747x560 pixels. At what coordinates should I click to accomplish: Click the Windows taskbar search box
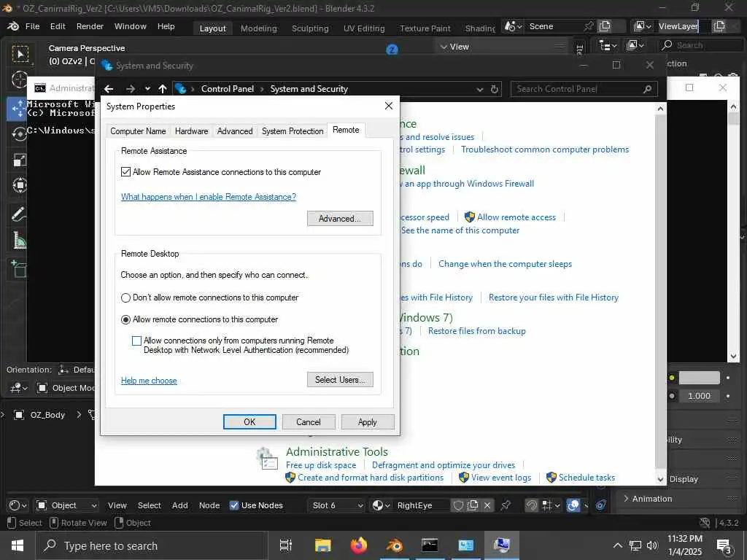pyautogui.click(x=152, y=545)
